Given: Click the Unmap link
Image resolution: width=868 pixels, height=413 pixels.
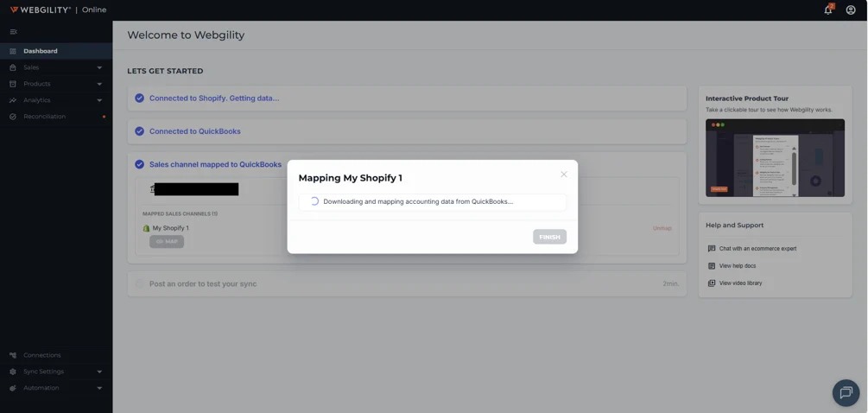Looking at the screenshot, I should tap(662, 228).
